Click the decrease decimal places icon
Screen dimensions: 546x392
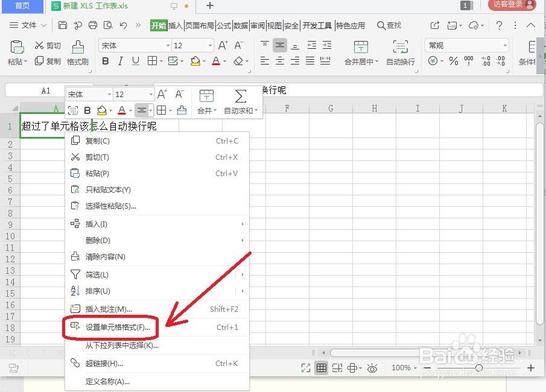tap(500, 60)
